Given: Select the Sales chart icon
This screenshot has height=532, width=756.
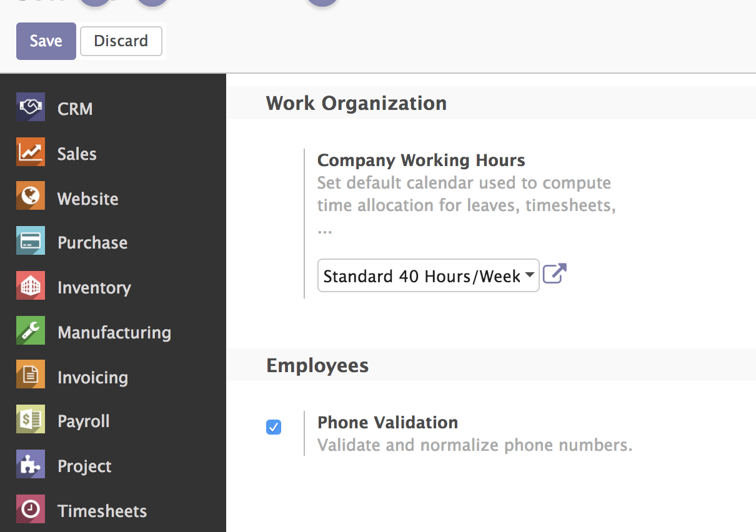Looking at the screenshot, I should [x=31, y=152].
